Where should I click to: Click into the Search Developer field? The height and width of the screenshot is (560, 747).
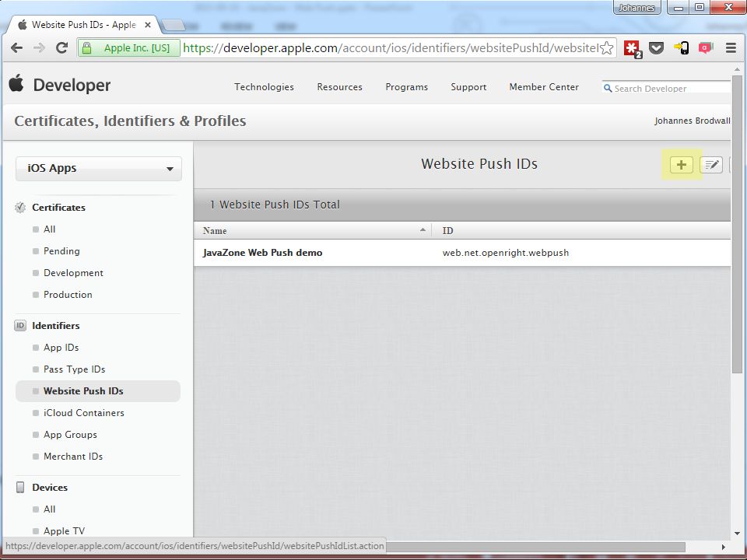click(x=665, y=88)
